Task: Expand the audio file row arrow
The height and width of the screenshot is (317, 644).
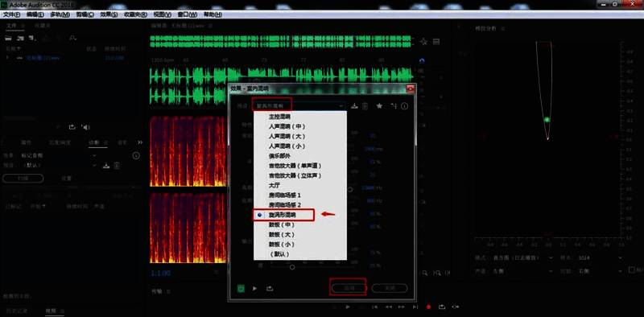Action: (x=6, y=58)
